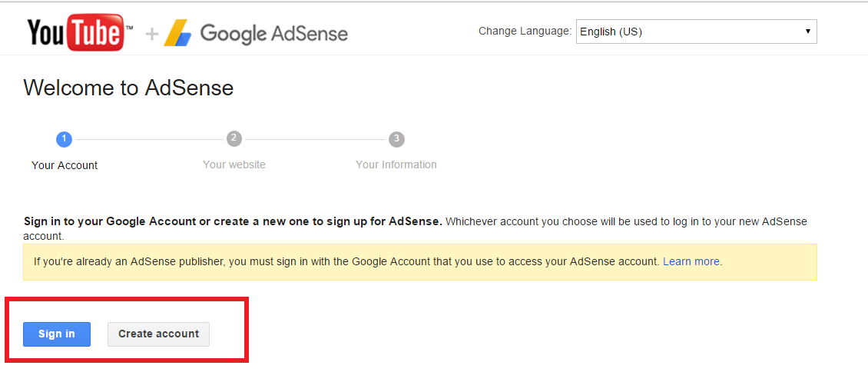Viewport: 868px width, 392px height.
Task: Select the blue step 1 circle
Action: click(x=64, y=139)
